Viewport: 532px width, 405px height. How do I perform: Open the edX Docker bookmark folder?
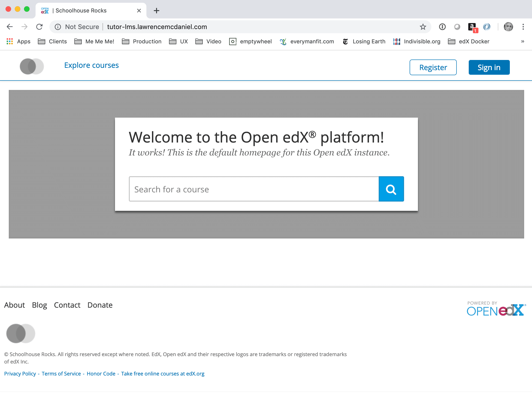(469, 42)
